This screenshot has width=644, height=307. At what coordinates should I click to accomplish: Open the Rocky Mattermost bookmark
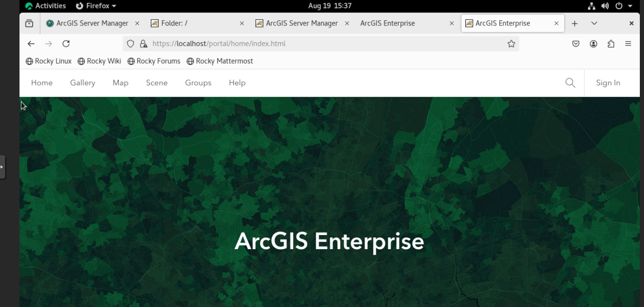(220, 61)
